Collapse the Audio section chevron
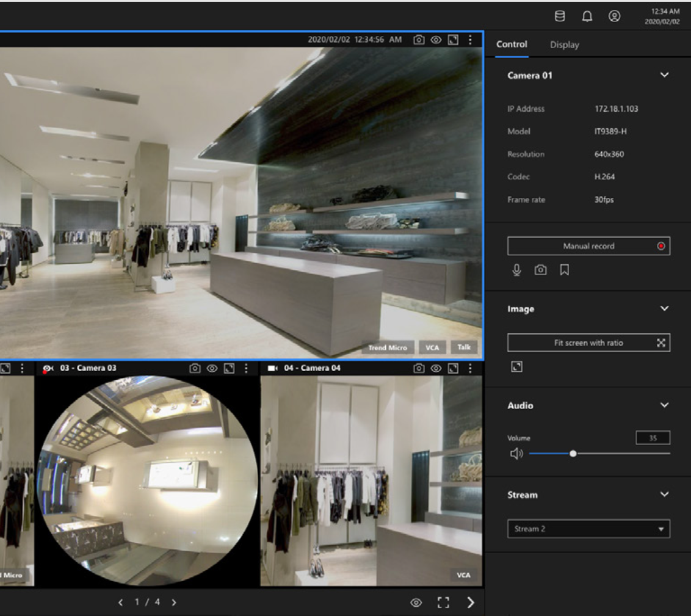Image resolution: width=691 pixels, height=616 pixels. 665,405
